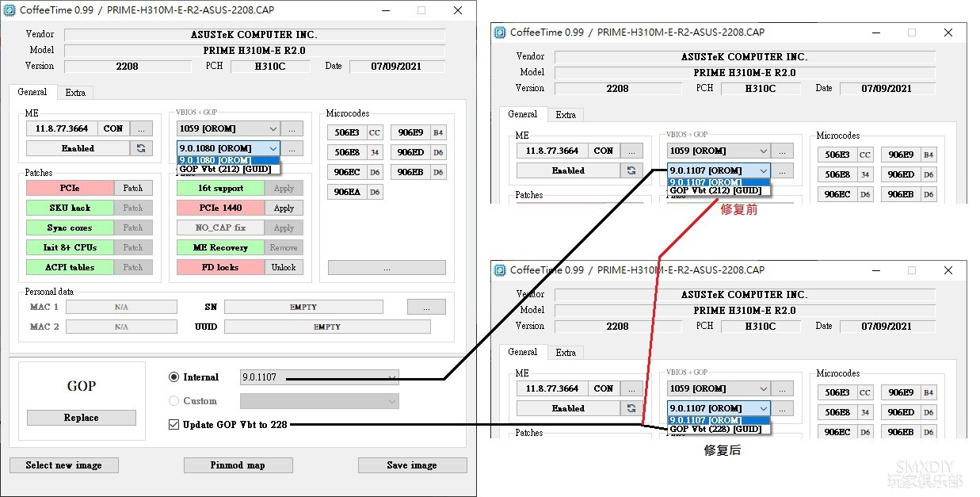Click the ME refresh icon in main window

[141, 148]
